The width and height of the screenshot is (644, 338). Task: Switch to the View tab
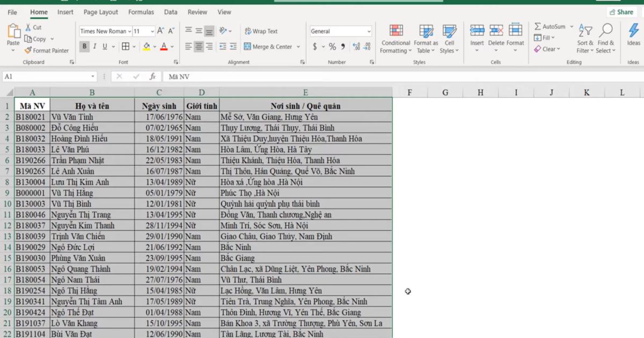224,12
